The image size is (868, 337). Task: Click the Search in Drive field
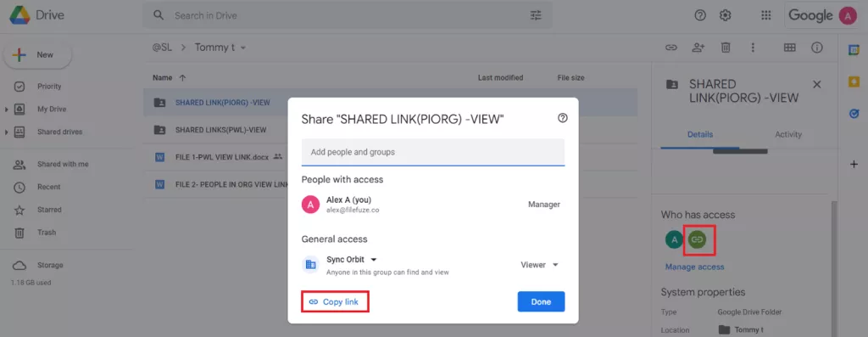pyautogui.click(x=347, y=15)
